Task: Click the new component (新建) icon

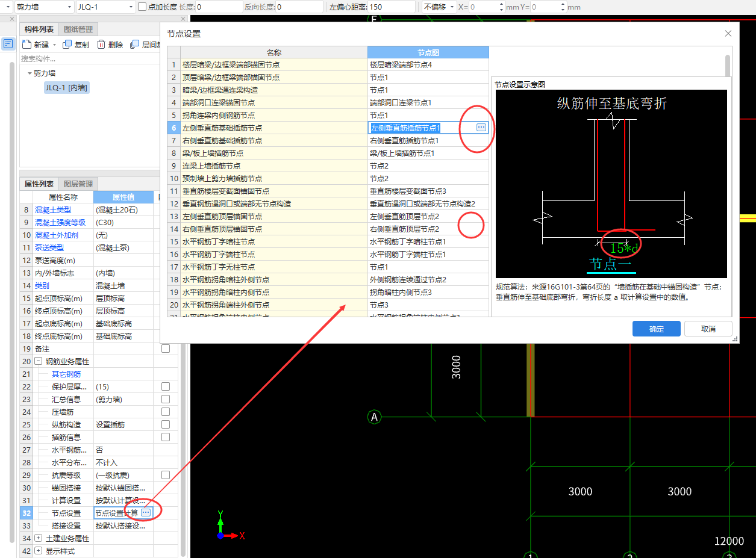Action: click(x=27, y=45)
